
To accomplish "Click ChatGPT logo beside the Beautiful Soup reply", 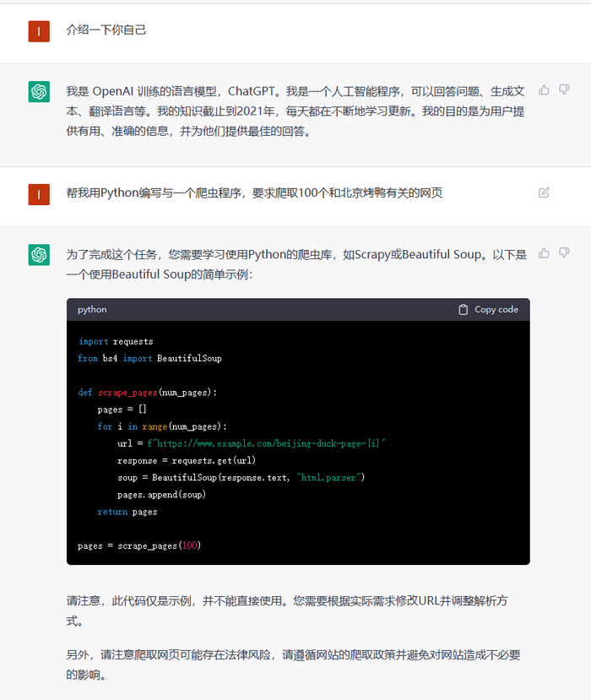I will (39, 254).
